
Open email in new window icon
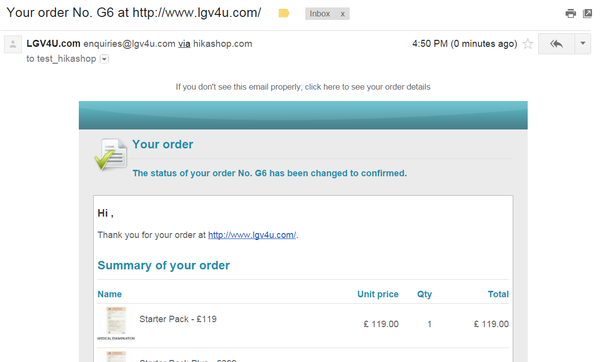(587, 14)
